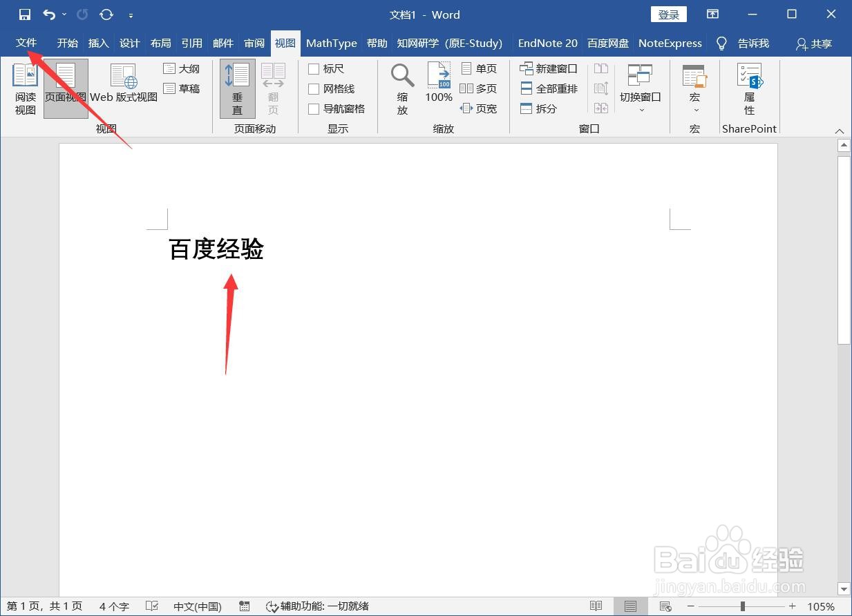Viewport: 852px width, 616px height.
Task: Open the 文件 menu
Action: tap(26, 43)
